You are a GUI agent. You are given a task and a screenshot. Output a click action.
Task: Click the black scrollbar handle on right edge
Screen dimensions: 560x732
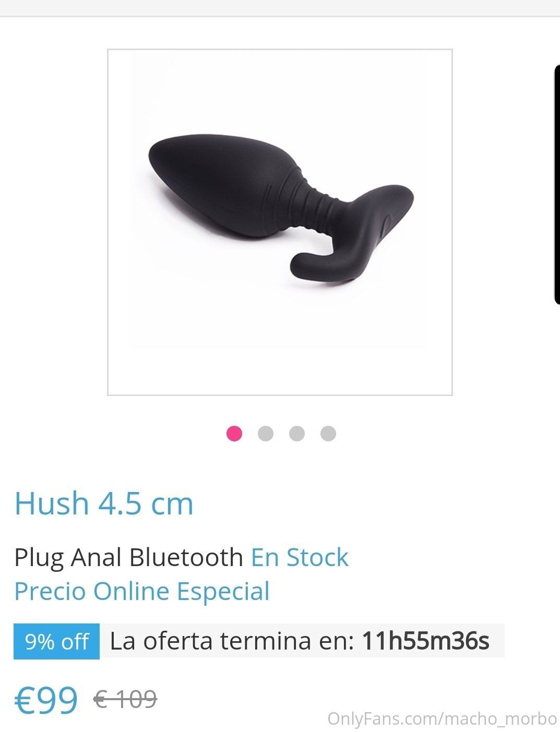coord(556,184)
